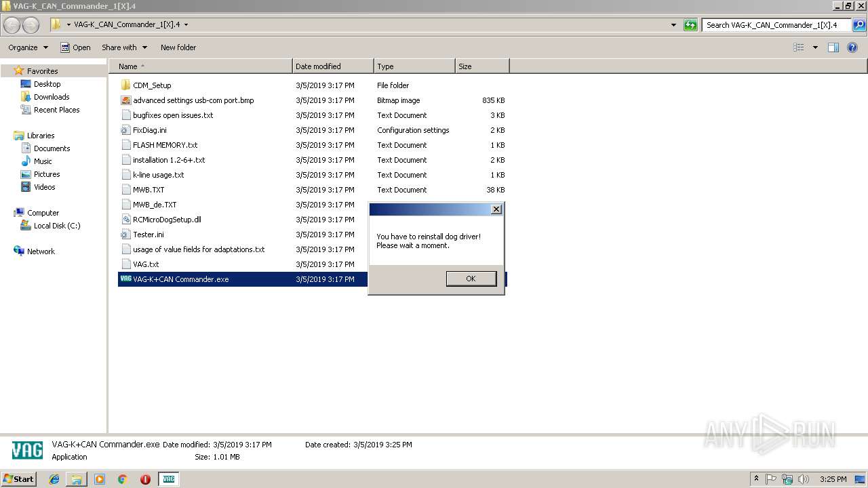Select bugfixes open issues.txt file
Screen dimensions: 868x488
pos(173,115)
